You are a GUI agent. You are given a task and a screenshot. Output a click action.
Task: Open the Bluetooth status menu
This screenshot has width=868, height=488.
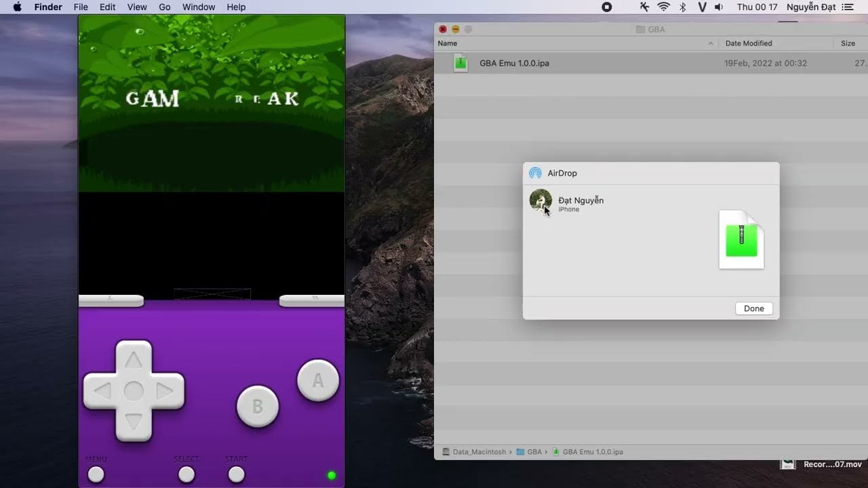point(683,7)
